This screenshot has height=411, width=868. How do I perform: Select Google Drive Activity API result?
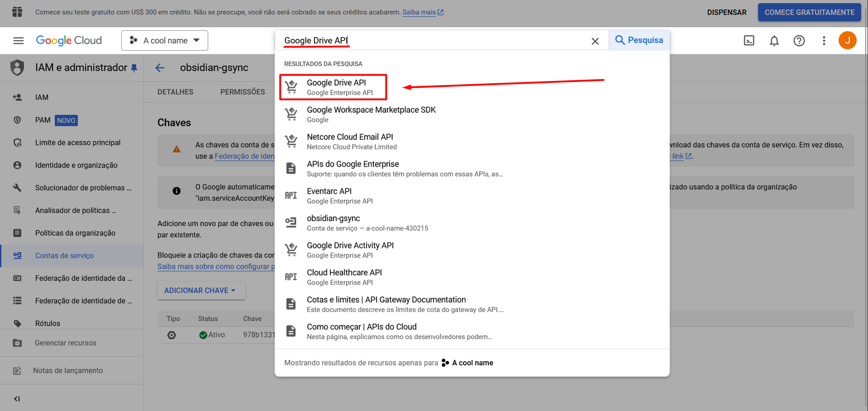click(472, 250)
